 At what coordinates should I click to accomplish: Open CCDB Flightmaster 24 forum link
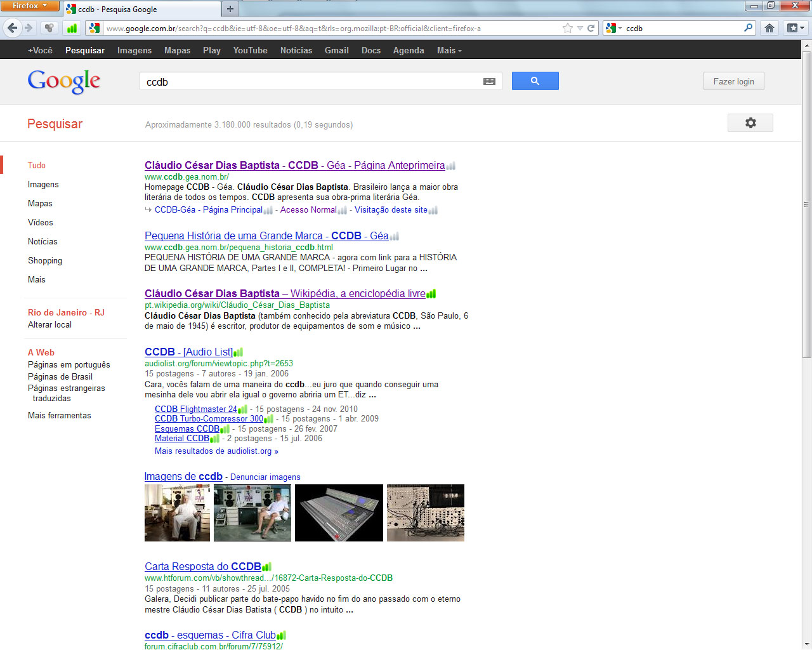(x=196, y=409)
